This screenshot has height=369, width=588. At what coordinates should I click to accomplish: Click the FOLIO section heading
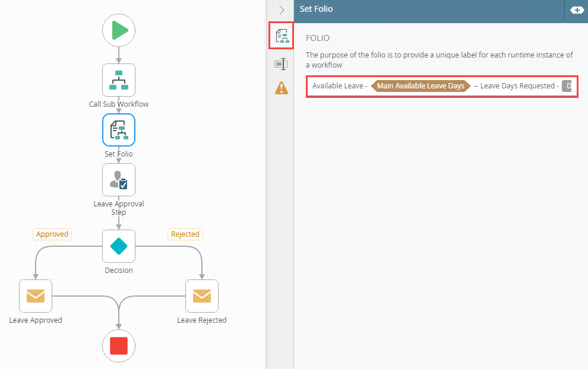click(318, 38)
